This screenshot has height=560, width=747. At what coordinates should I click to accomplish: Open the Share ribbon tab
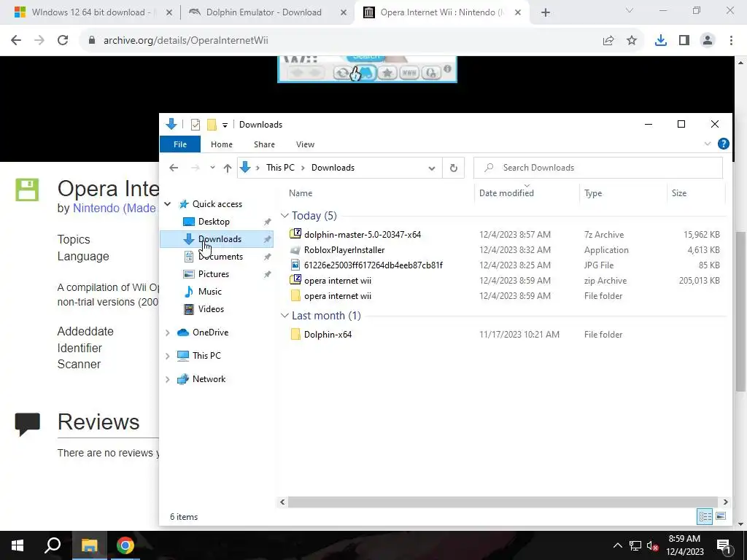pyautogui.click(x=264, y=144)
